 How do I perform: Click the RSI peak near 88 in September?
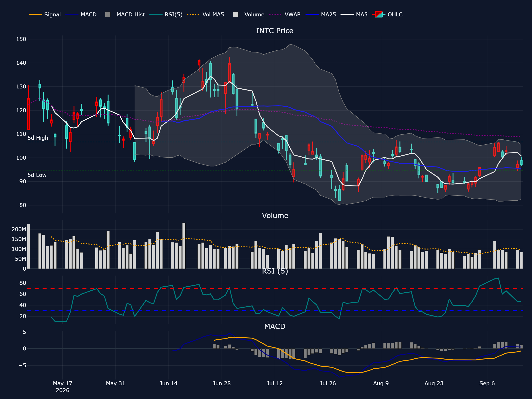499,278
